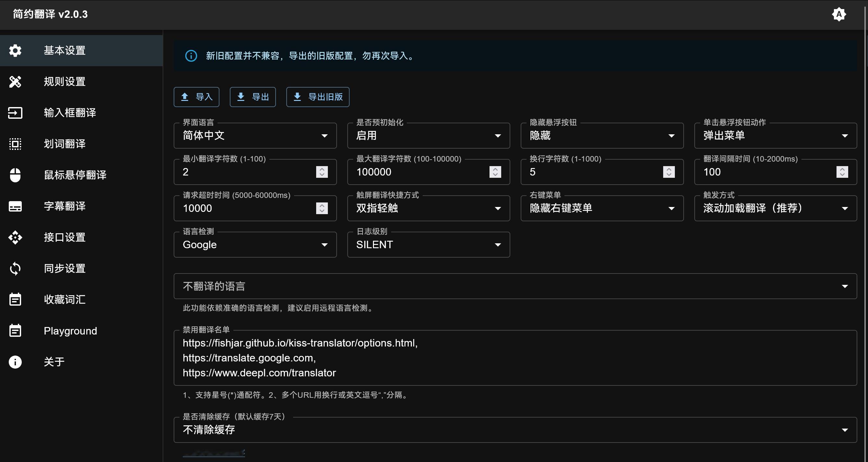Click the 字幕翻译 subtitle icon
This screenshot has width=868, height=462.
[15, 206]
